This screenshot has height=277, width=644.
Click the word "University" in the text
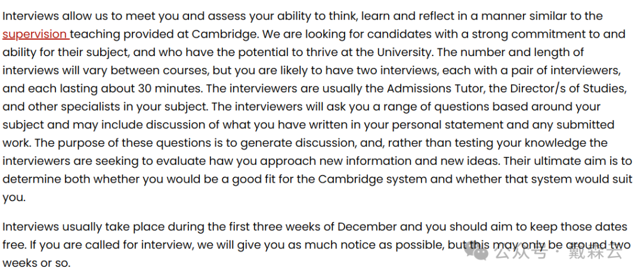click(x=403, y=53)
